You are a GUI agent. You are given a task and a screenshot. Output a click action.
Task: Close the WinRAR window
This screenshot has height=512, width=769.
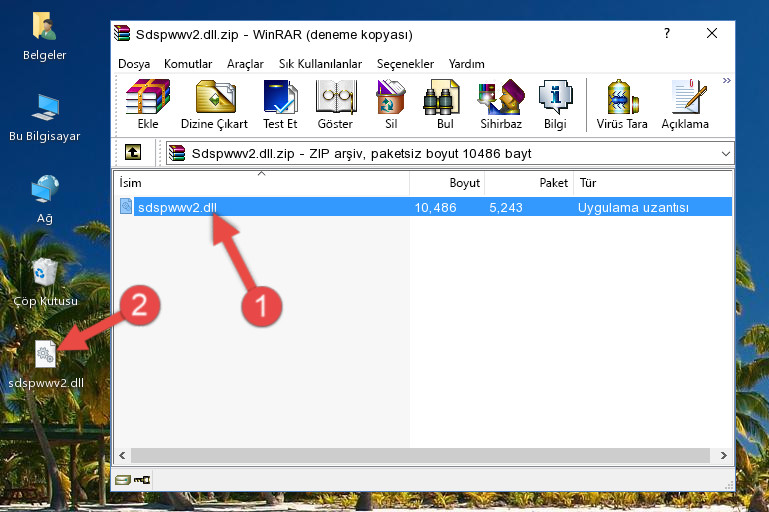[x=712, y=33]
